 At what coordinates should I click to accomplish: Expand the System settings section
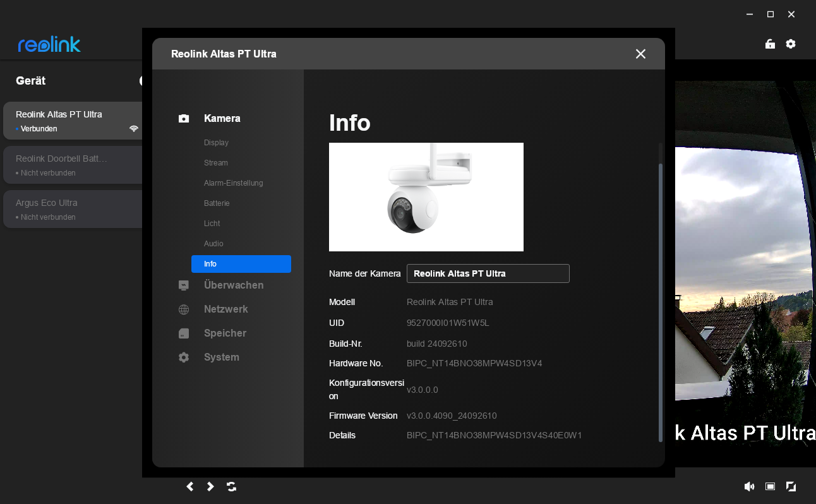pos(221,357)
